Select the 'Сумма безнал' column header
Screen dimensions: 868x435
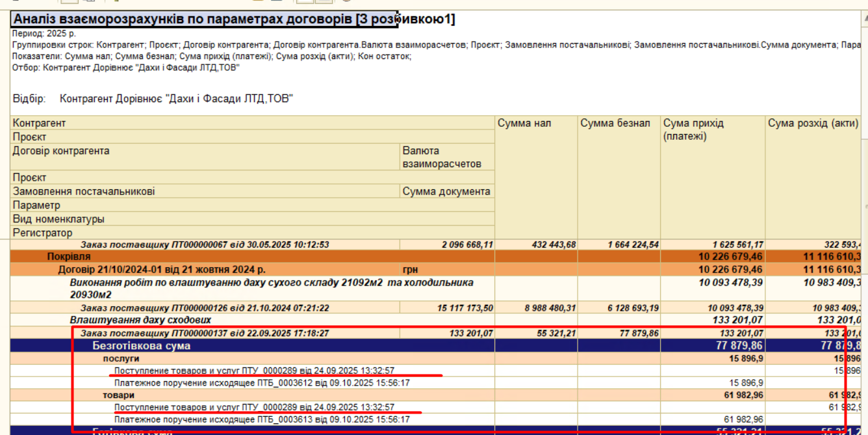click(x=615, y=124)
